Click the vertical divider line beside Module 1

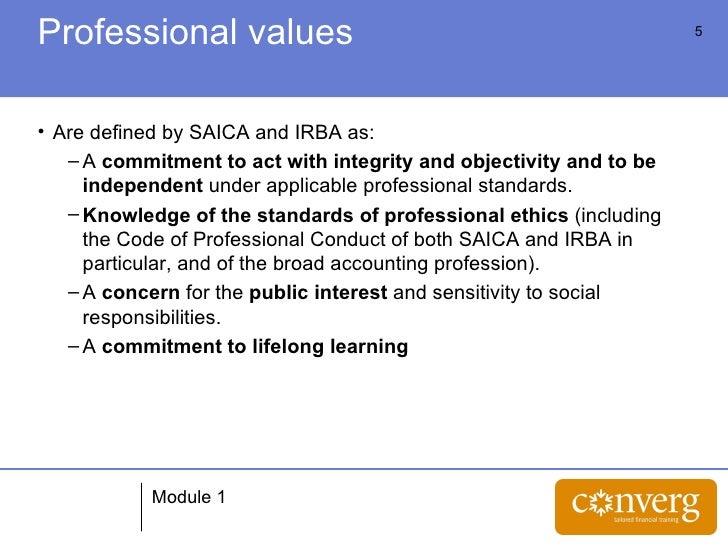point(141,507)
